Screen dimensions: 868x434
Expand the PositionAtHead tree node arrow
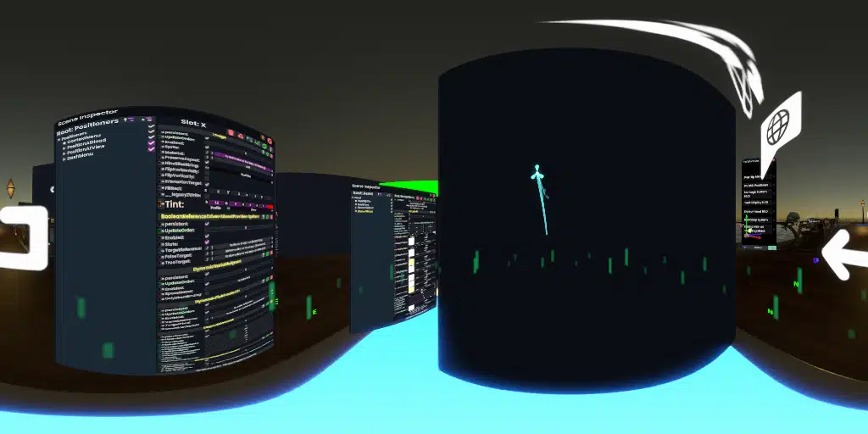coord(64,147)
